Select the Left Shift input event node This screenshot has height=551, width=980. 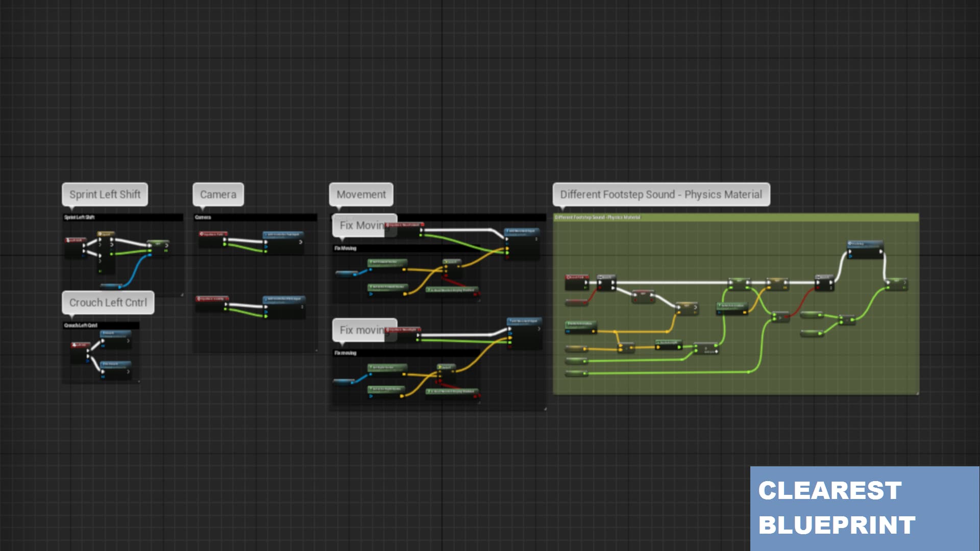pos(76,240)
